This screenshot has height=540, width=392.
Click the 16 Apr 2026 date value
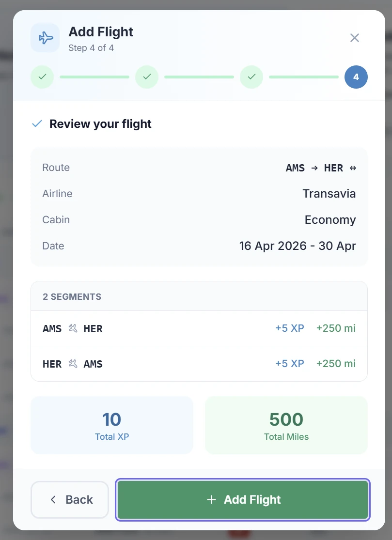click(297, 246)
